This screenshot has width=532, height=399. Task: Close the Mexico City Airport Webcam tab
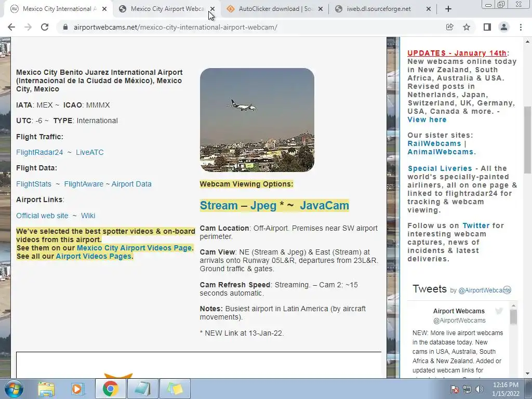[x=212, y=9]
